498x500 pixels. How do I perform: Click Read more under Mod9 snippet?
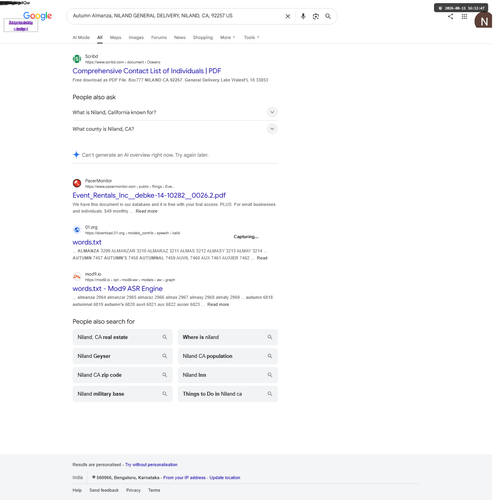218,304
